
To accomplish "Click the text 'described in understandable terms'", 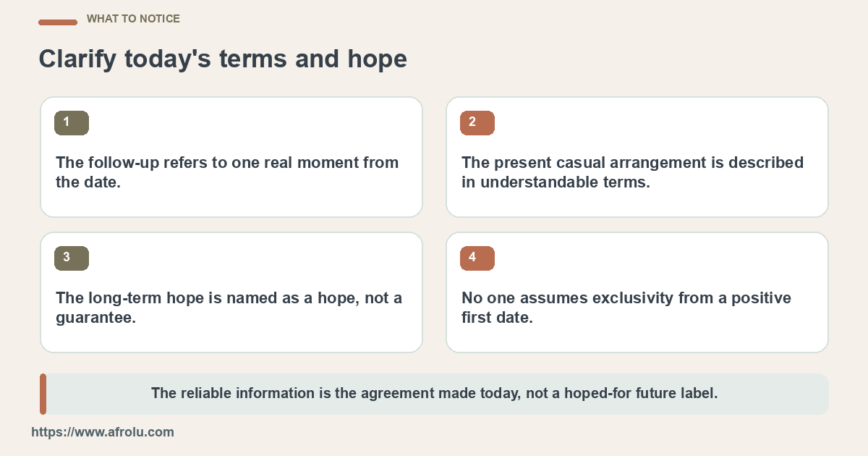I will [633, 172].
